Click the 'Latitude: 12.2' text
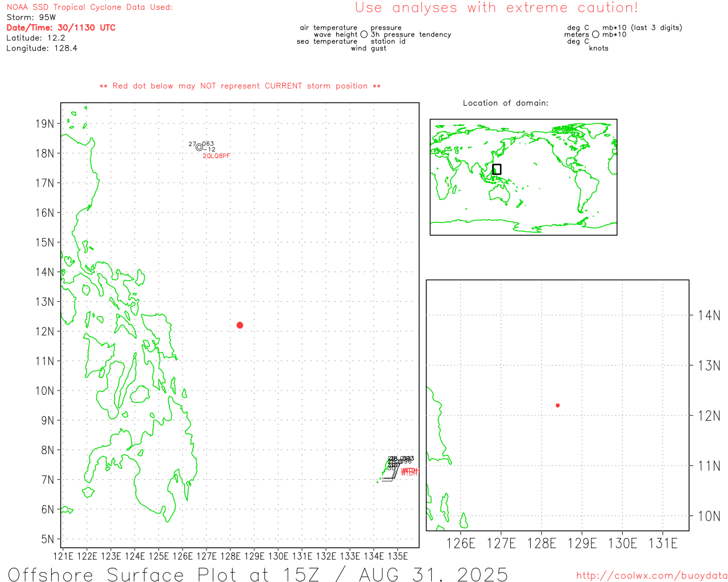 [36, 38]
